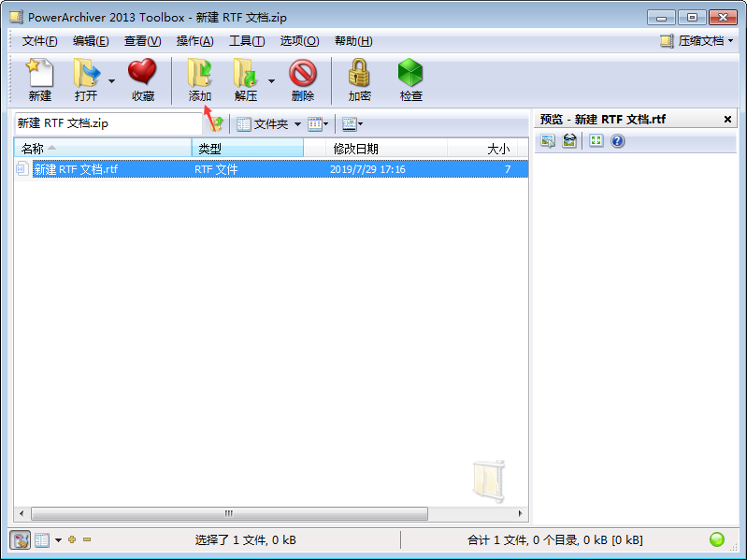Open the 文件(F) menu
Viewport: 747px width, 560px height.
[x=39, y=41]
